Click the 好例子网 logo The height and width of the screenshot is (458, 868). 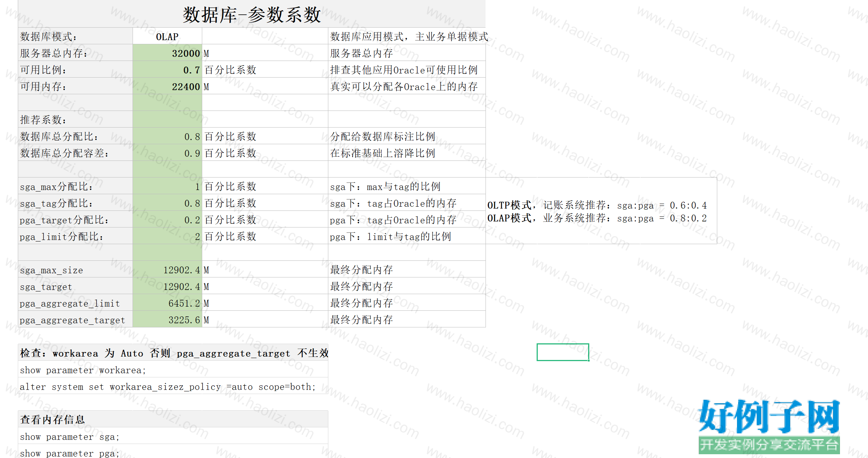(x=769, y=426)
